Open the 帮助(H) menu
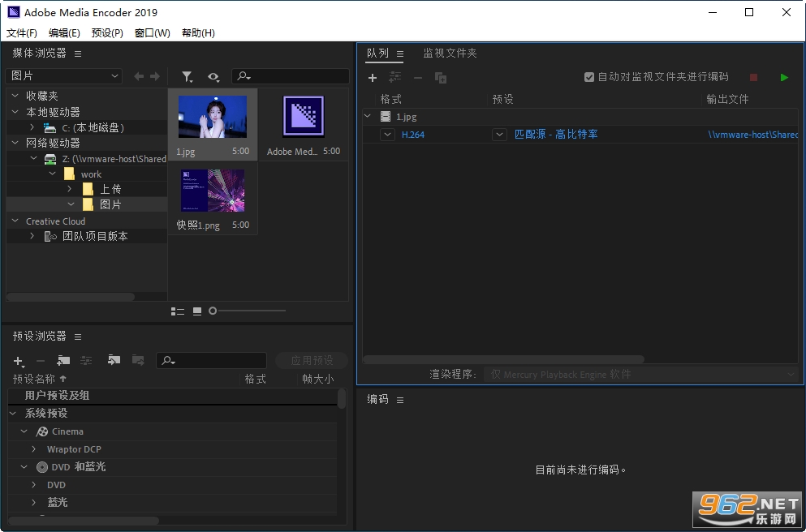The height and width of the screenshot is (532, 806). pyautogui.click(x=198, y=33)
